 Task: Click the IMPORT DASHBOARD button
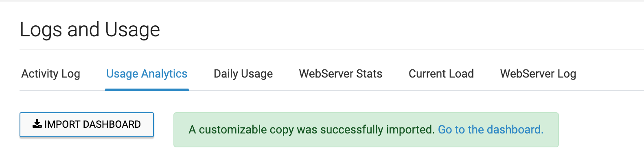[87, 124]
